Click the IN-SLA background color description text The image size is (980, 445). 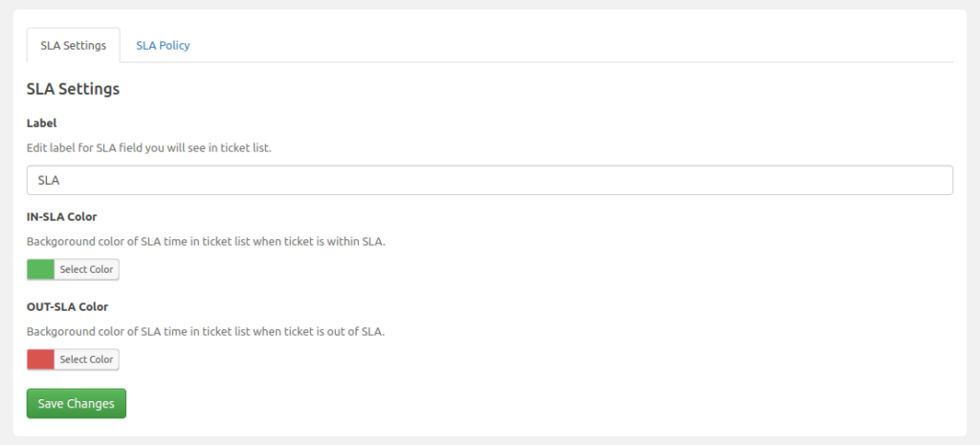(x=206, y=241)
